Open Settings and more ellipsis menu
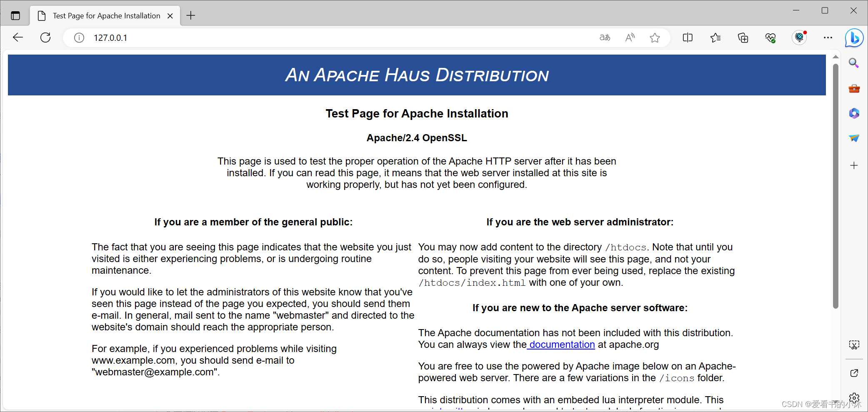Image resolution: width=868 pixels, height=412 pixels. click(x=828, y=37)
